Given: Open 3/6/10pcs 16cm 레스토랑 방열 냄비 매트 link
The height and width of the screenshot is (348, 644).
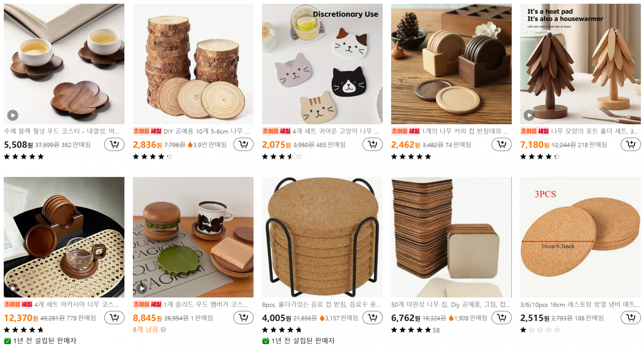Looking at the screenshot, I should pos(581,304).
